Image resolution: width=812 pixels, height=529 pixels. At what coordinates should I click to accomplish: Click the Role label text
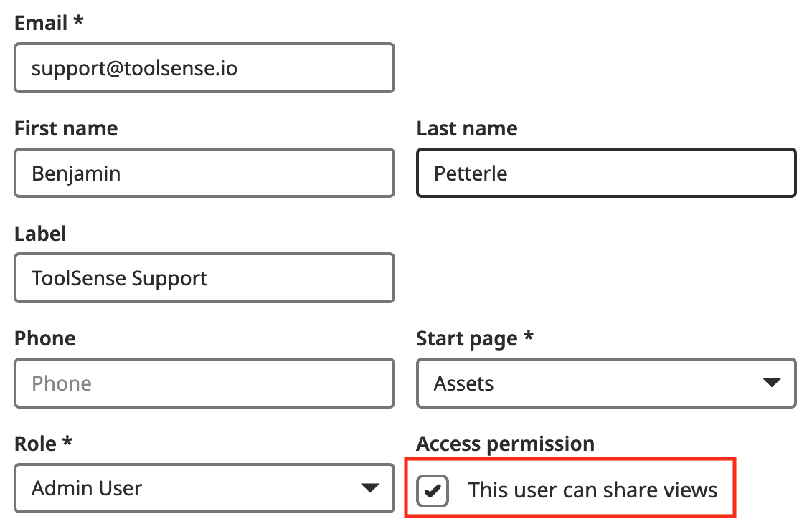point(36,444)
